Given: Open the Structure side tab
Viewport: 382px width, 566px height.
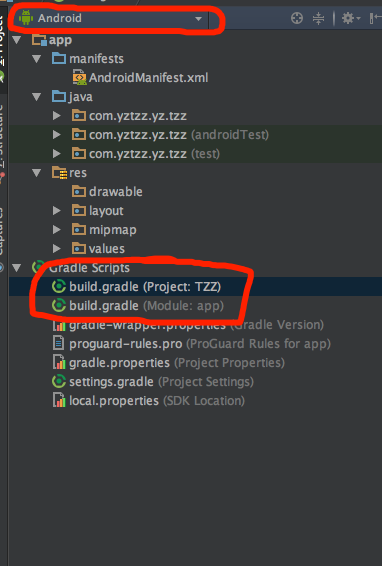Looking at the screenshot, I should (x=2, y=137).
